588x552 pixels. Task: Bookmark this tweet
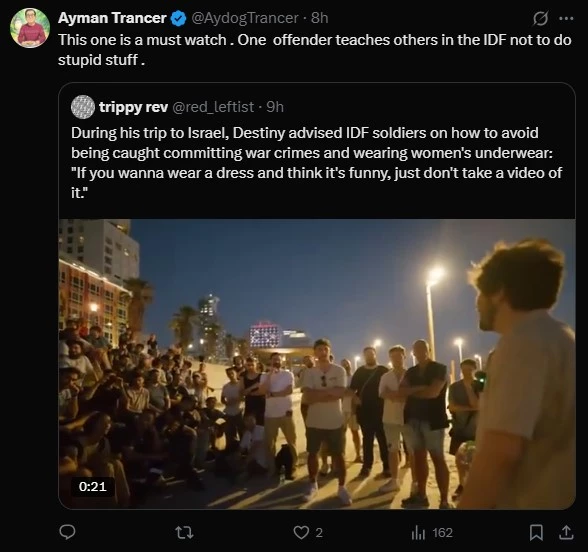coord(536,532)
